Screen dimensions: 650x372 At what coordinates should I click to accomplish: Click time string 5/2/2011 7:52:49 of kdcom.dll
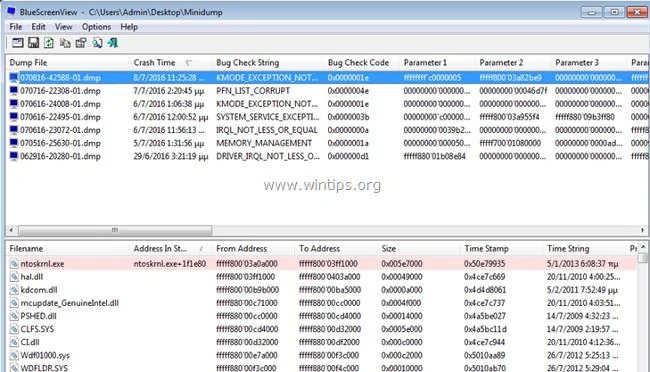pyautogui.click(x=583, y=290)
